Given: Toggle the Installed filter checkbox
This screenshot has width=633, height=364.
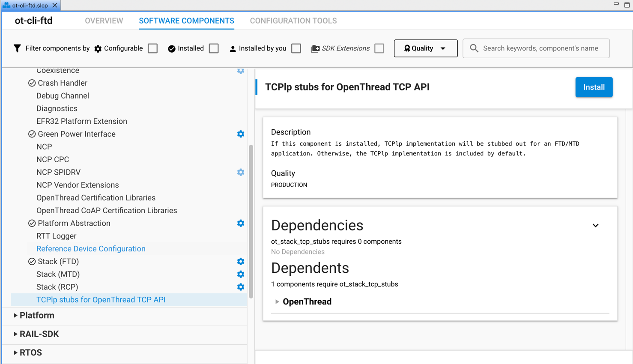Looking at the screenshot, I should point(214,48).
